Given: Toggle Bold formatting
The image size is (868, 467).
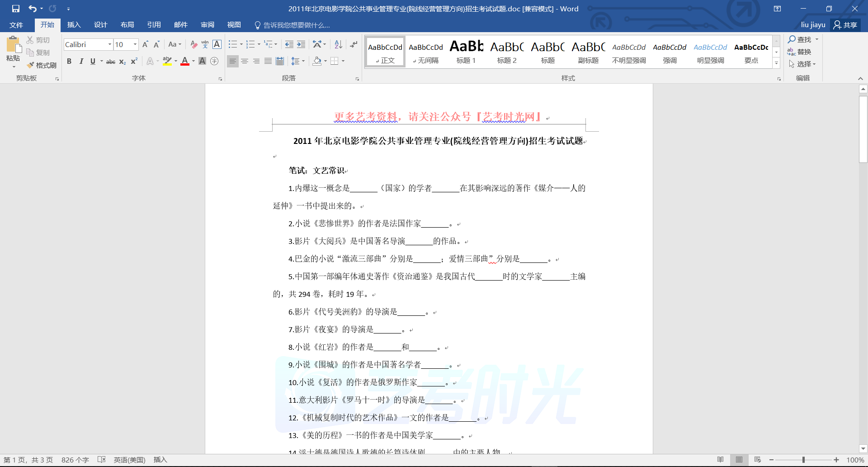Looking at the screenshot, I should [x=69, y=62].
